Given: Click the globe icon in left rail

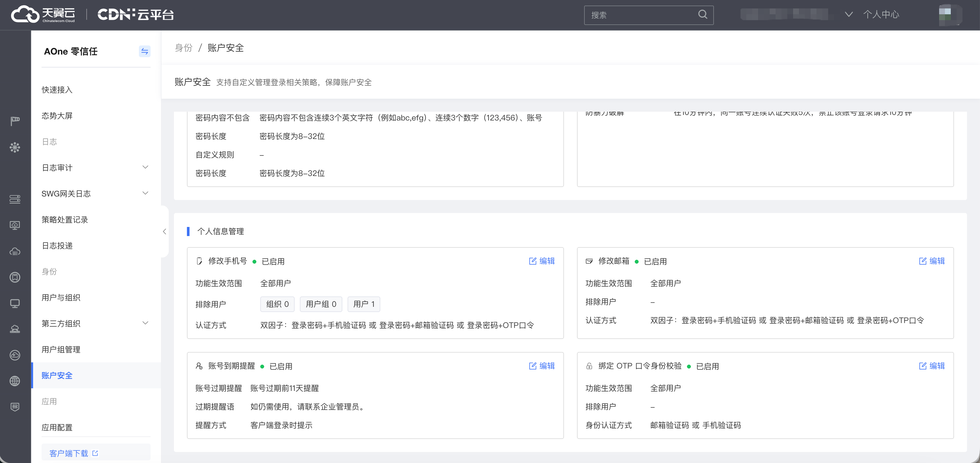Looking at the screenshot, I should (15, 381).
